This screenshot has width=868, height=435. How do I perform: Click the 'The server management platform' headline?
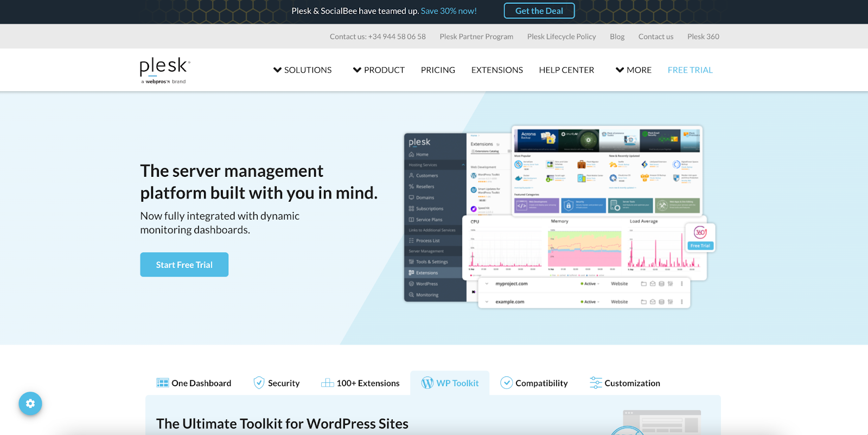tap(259, 182)
